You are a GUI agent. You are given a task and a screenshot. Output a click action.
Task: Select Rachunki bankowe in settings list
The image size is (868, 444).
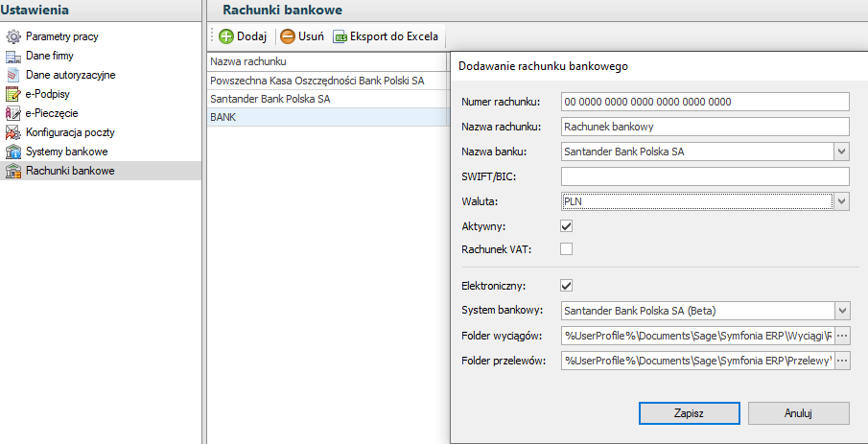(70, 171)
